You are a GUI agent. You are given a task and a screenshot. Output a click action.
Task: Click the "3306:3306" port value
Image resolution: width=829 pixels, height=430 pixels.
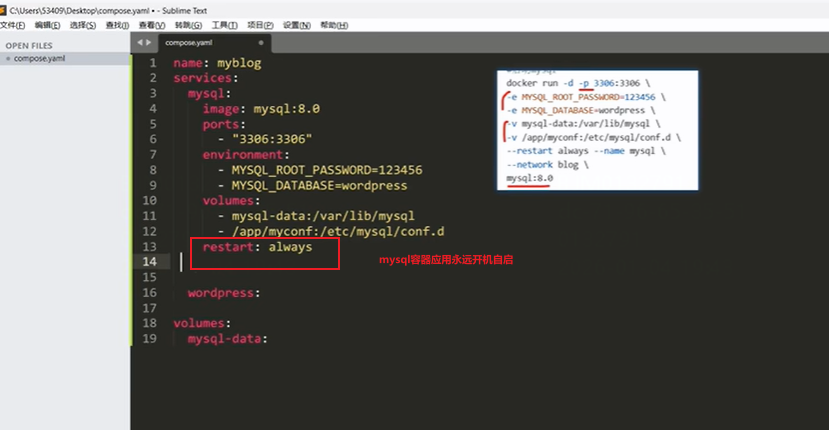pos(272,139)
